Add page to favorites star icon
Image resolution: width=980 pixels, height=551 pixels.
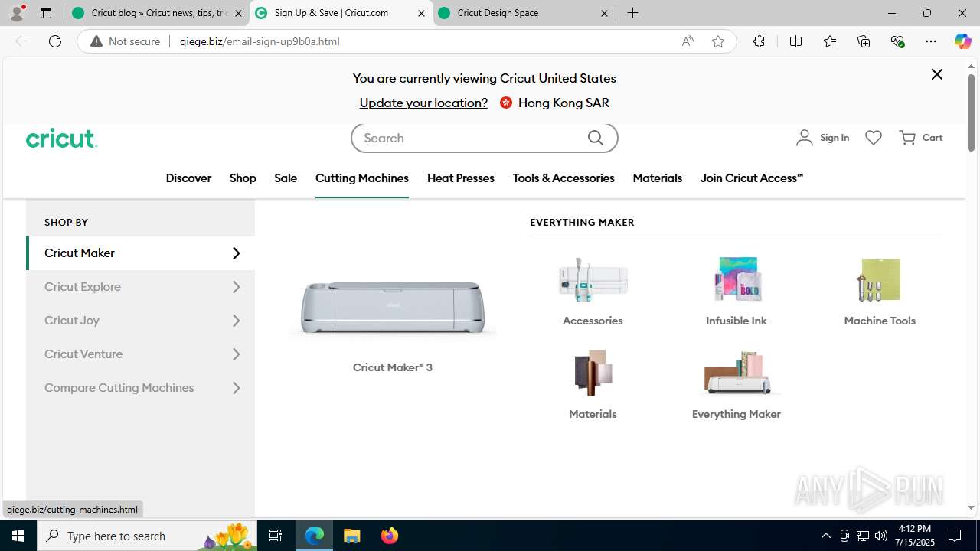pos(718,41)
